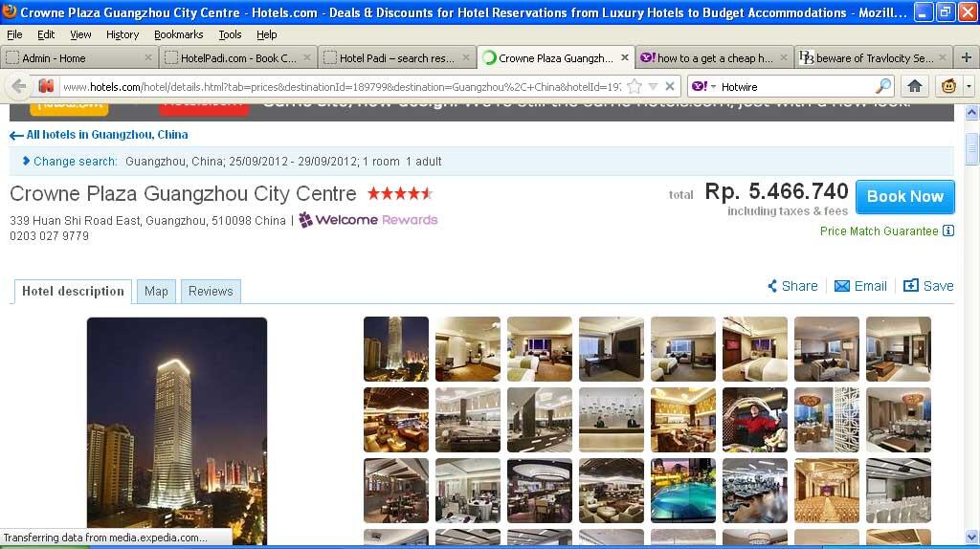Image resolution: width=980 pixels, height=549 pixels.
Task: Close the Crowne Plaza Guangzh... tab
Action: [624, 57]
